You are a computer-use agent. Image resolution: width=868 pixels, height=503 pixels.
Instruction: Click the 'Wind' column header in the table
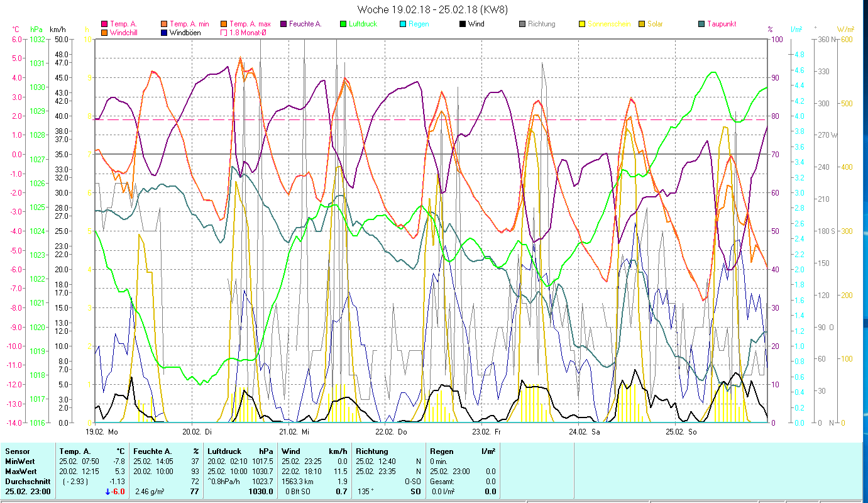coord(291,451)
